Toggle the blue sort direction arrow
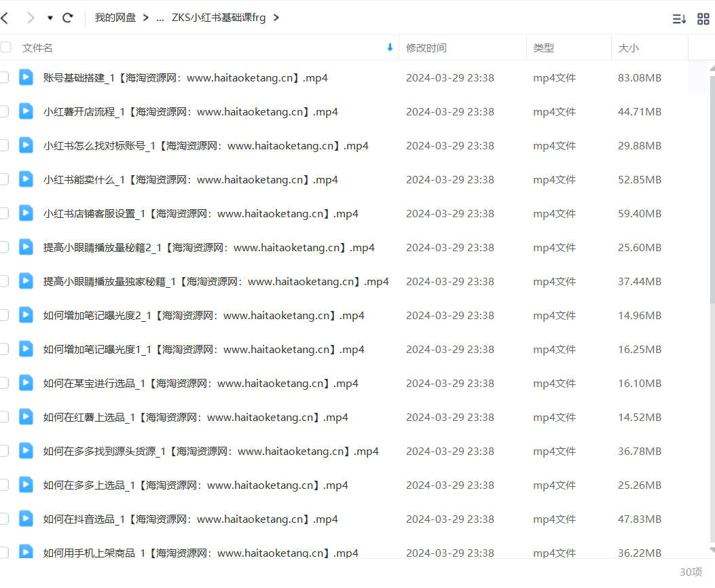The height and width of the screenshot is (588, 715). (390, 47)
